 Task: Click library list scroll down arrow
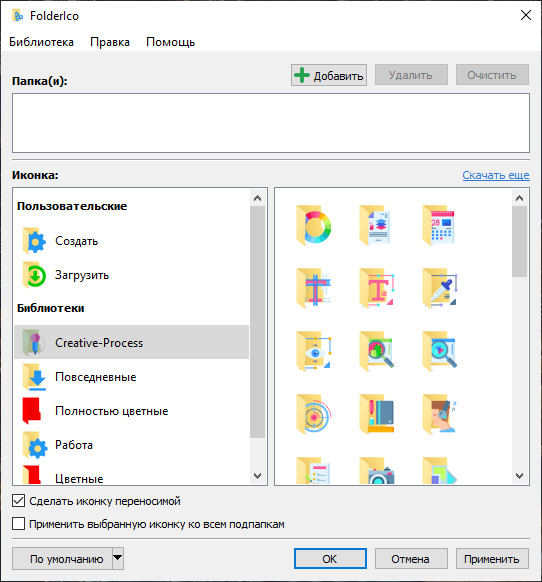pyautogui.click(x=257, y=476)
